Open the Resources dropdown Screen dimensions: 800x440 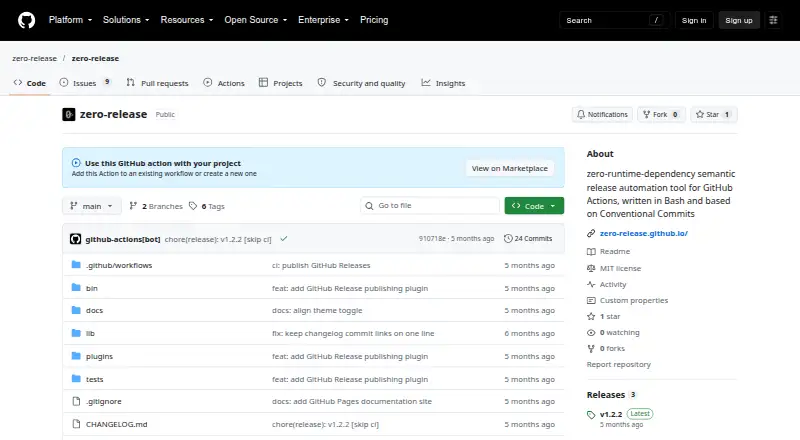coord(187,20)
